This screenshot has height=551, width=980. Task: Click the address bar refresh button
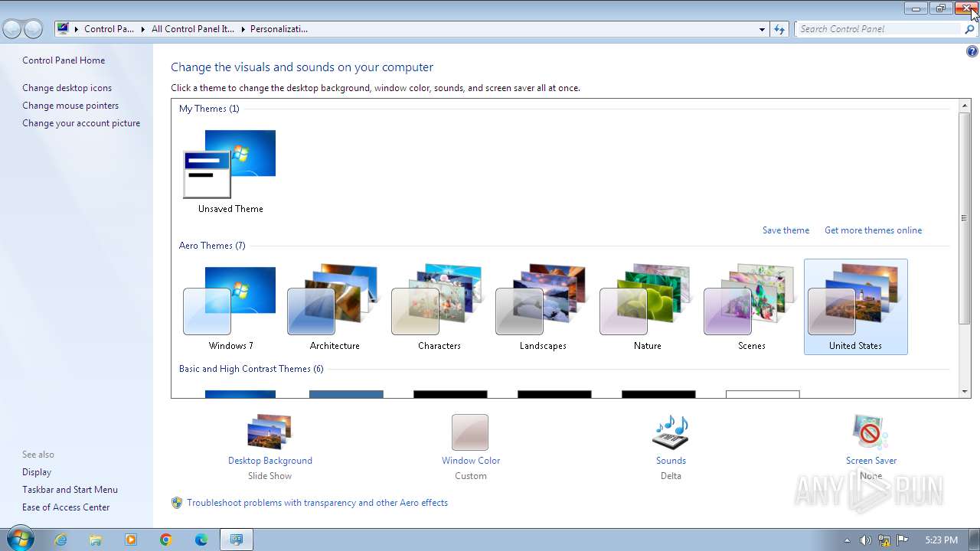click(779, 29)
